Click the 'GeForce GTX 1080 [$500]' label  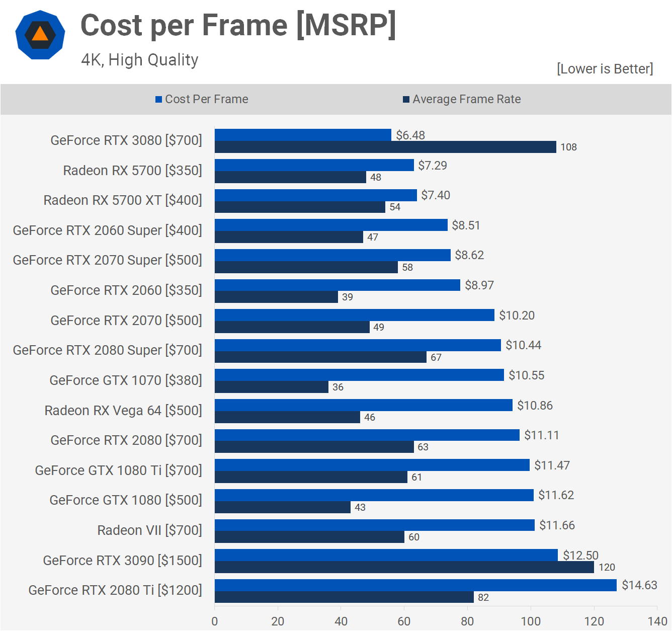point(126,500)
